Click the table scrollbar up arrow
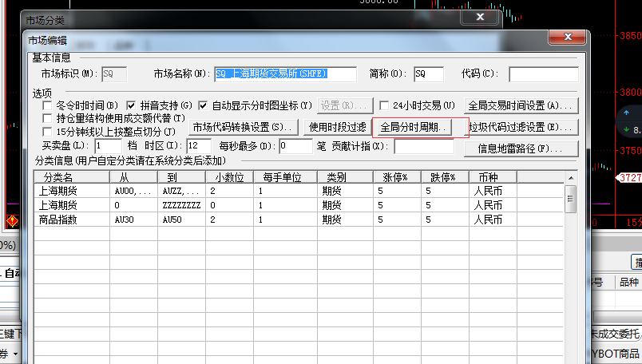 (x=571, y=178)
